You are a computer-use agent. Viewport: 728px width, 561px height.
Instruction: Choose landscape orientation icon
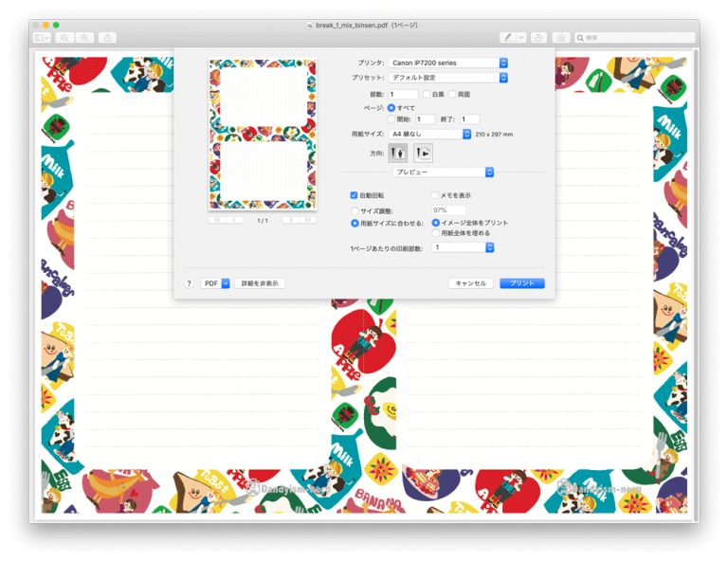coord(423,153)
